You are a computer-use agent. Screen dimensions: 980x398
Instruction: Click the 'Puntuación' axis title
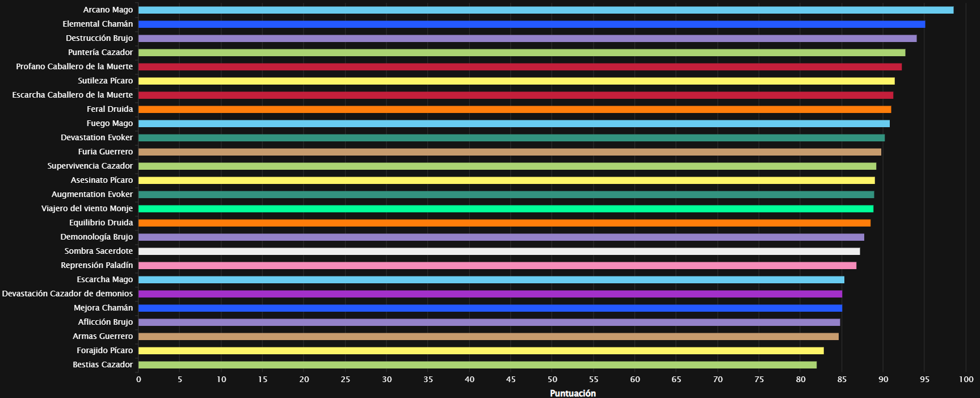[573, 393]
